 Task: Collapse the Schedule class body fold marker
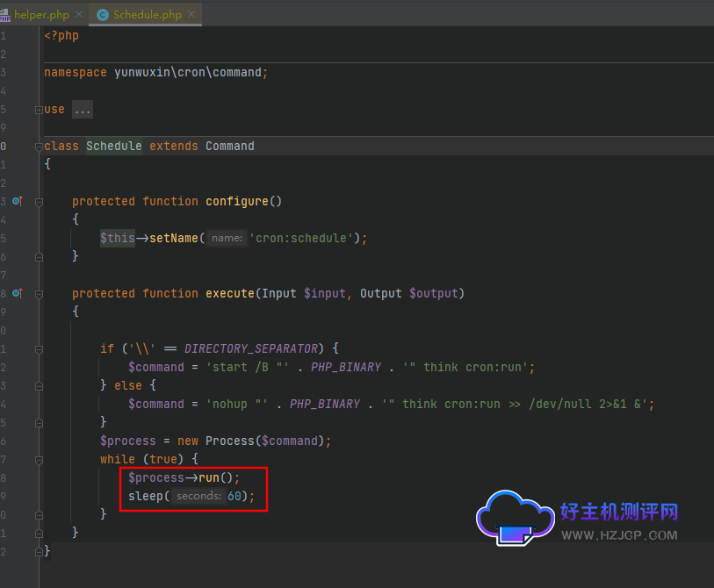(38, 146)
